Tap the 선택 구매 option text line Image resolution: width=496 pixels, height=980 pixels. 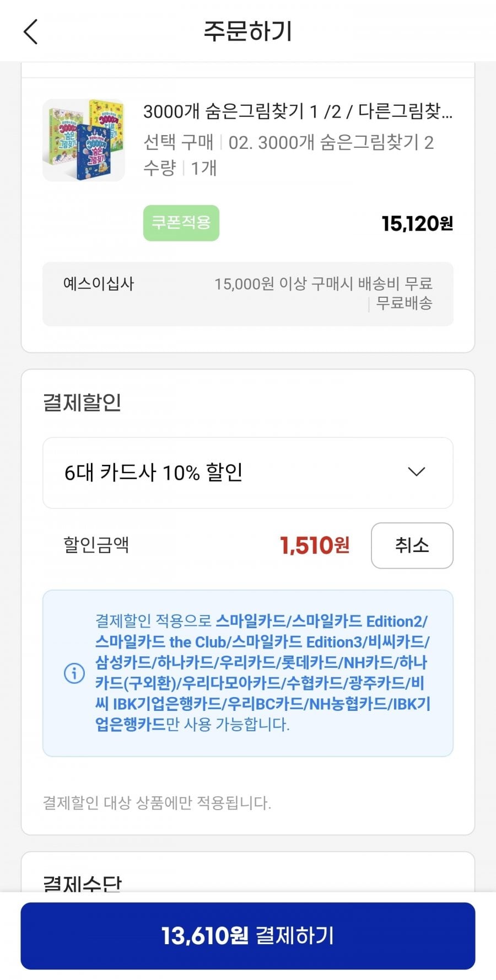288,142
